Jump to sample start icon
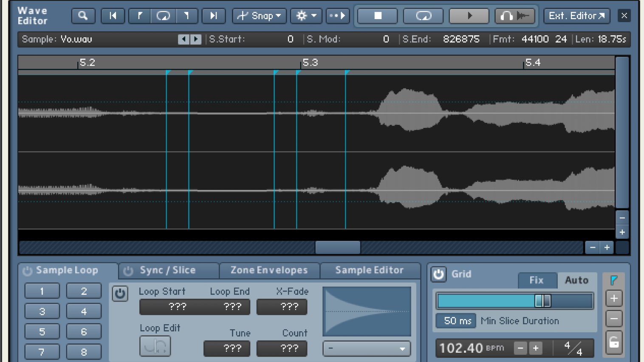This screenshot has width=644, height=362. (x=113, y=16)
